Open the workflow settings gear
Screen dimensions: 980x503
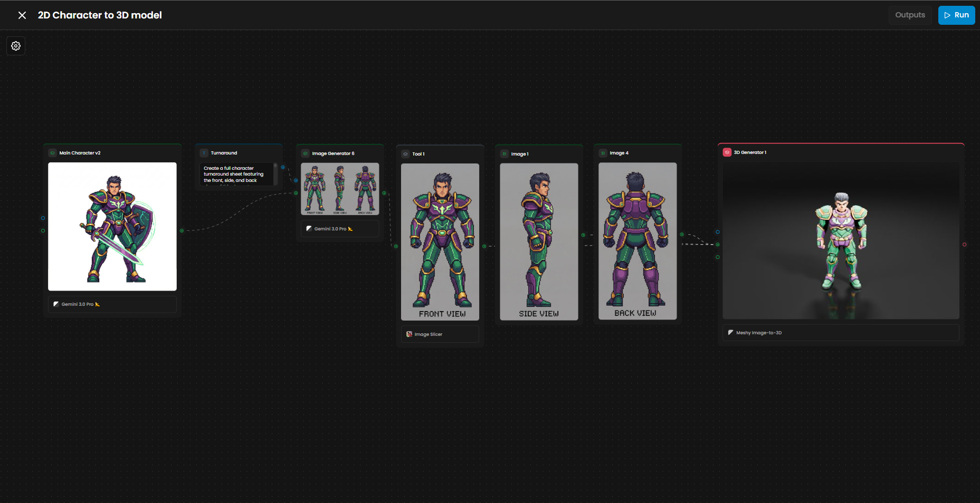(x=16, y=46)
